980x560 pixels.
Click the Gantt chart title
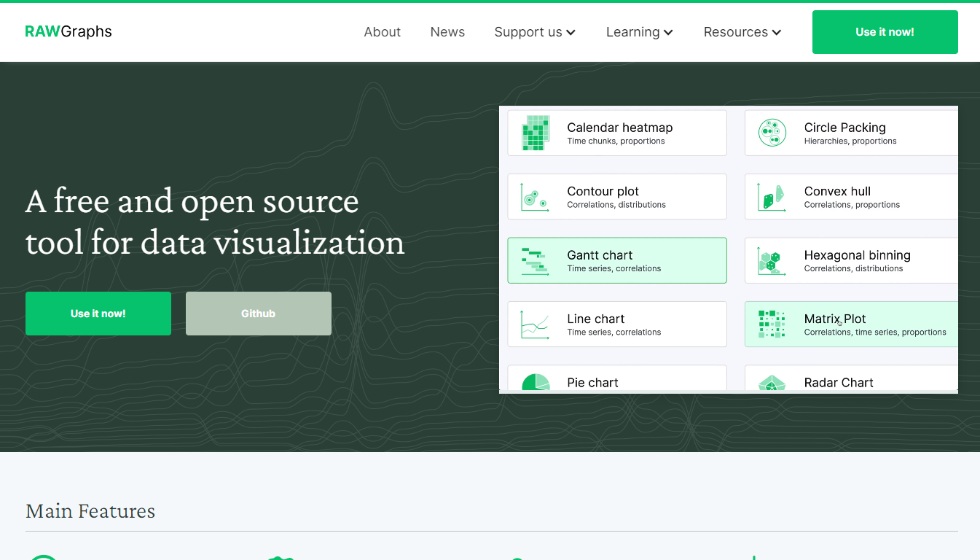(600, 255)
